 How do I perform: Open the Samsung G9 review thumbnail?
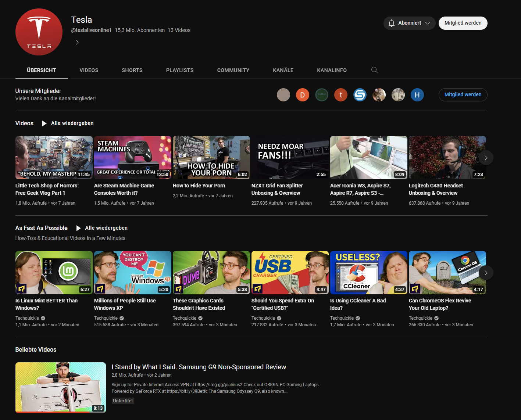[x=61, y=388]
